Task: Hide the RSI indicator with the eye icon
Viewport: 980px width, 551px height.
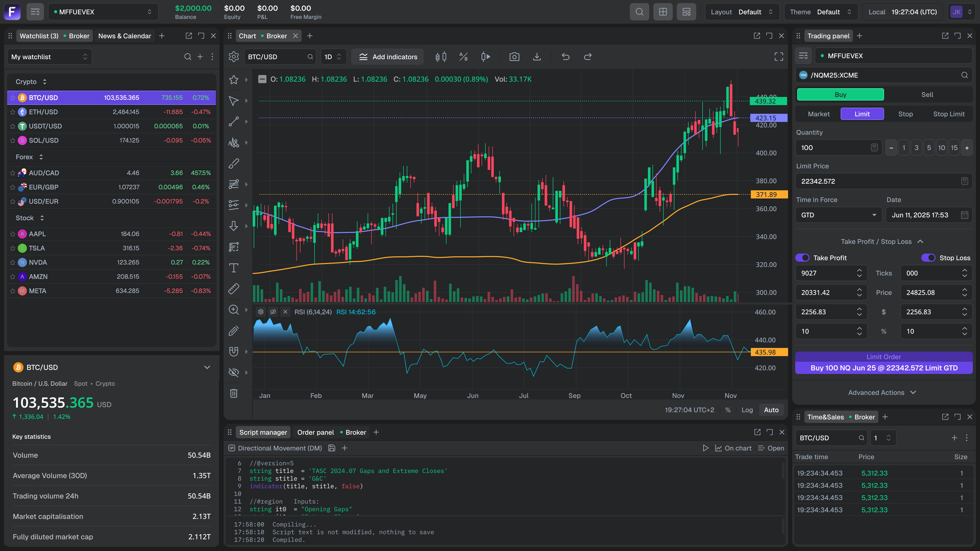Action: (273, 312)
